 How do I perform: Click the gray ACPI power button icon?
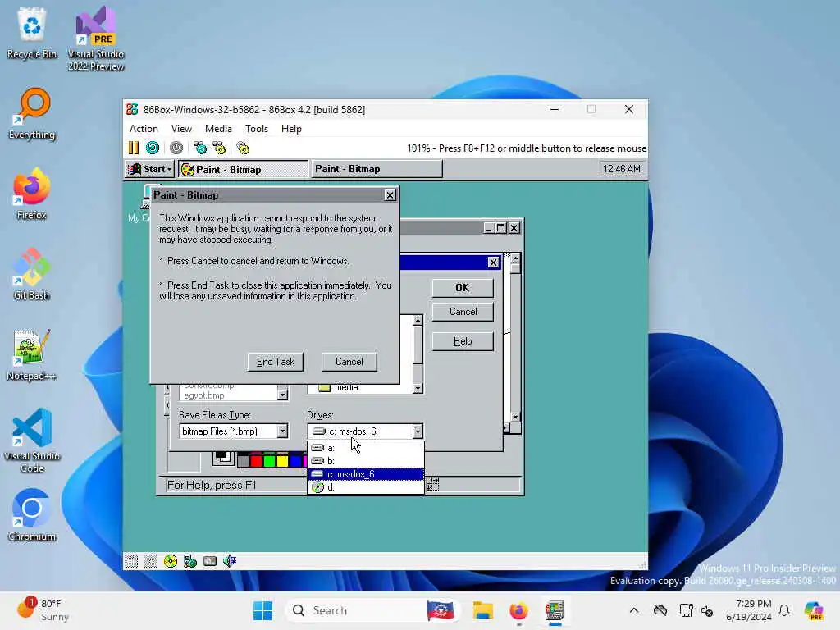176,148
